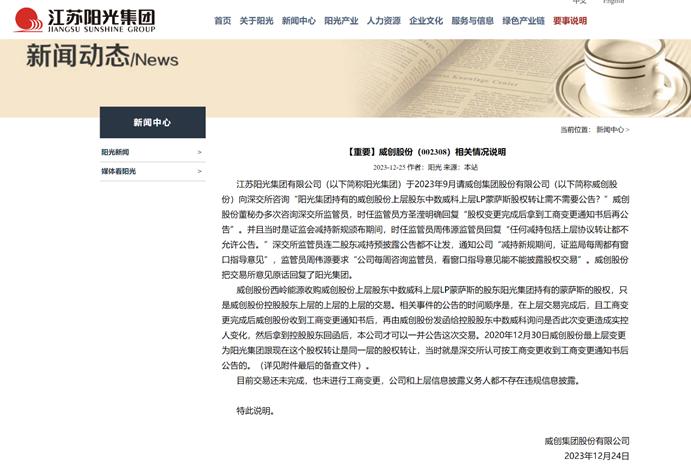The height and width of the screenshot is (473, 691).
Task: Open the 媒体看阳光 sidebar link
Action: tap(119, 171)
